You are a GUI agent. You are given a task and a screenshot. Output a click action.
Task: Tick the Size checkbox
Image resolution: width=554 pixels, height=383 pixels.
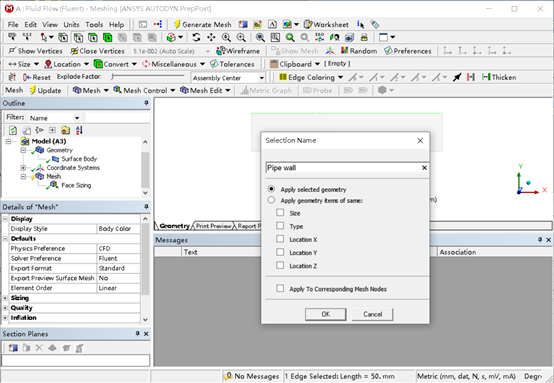[x=280, y=213]
